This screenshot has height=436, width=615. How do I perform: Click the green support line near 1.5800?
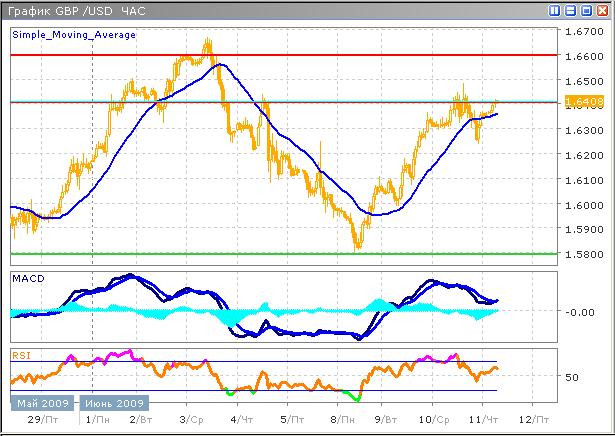tap(300, 253)
